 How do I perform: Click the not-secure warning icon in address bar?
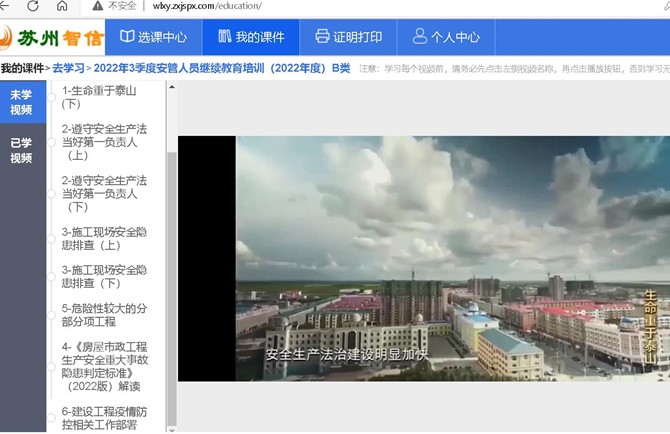click(98, 6)
